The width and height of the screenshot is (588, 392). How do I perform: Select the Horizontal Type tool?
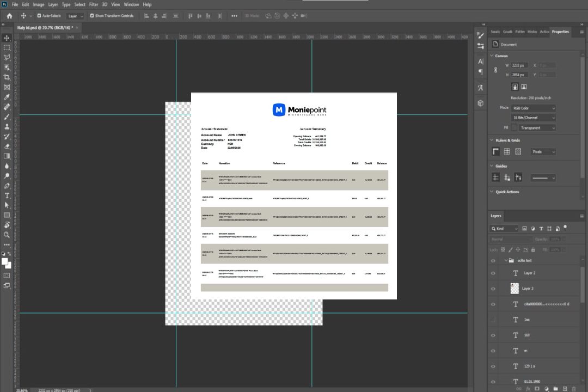pyautogui.click(x=7, y=195)
